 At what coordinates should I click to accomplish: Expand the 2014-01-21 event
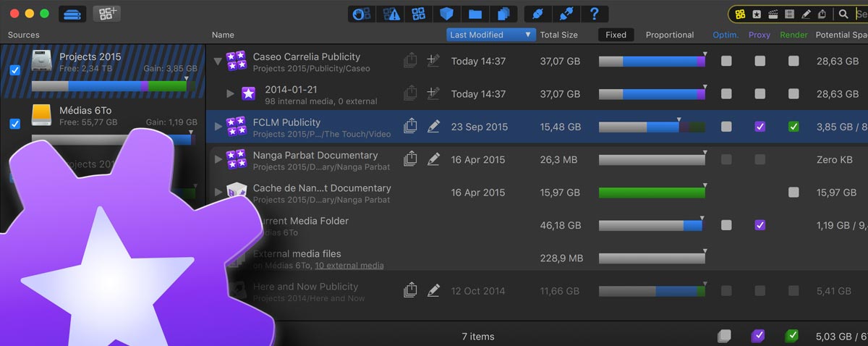point(230,93)
